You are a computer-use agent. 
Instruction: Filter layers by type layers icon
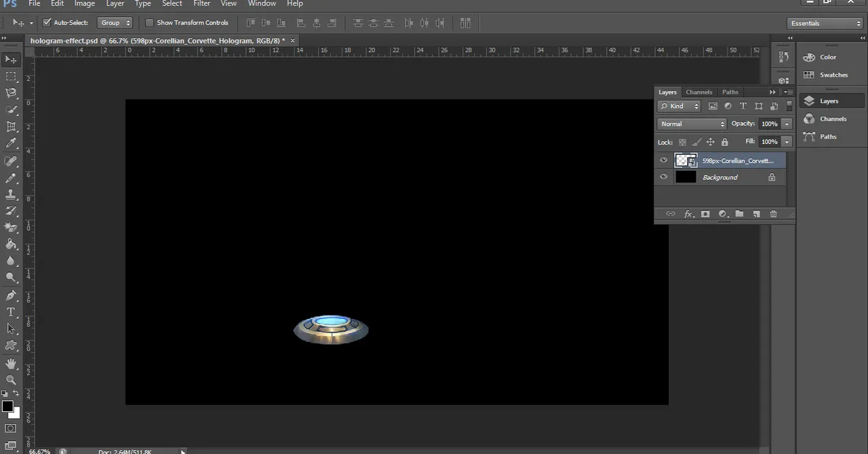click(743, 106)
